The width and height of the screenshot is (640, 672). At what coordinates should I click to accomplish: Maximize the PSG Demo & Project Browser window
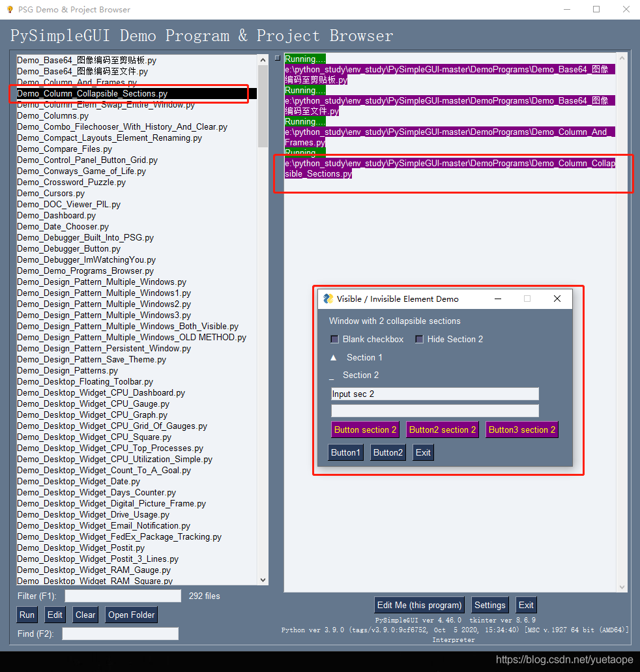[x=596, y=9]
